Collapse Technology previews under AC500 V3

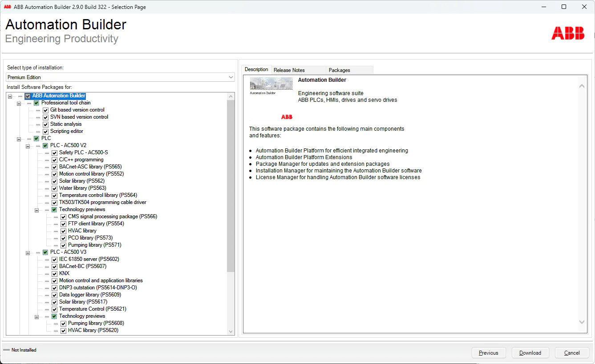click(x=36, y=316)
